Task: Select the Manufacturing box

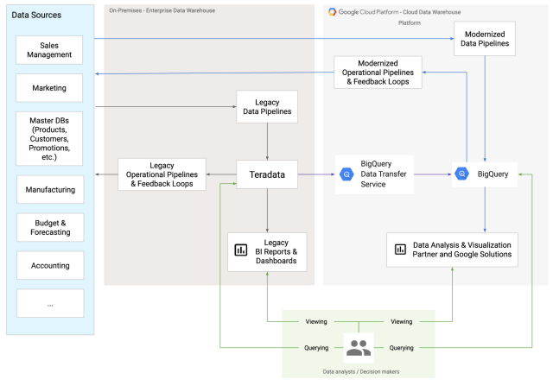Action: click(50, 189)
